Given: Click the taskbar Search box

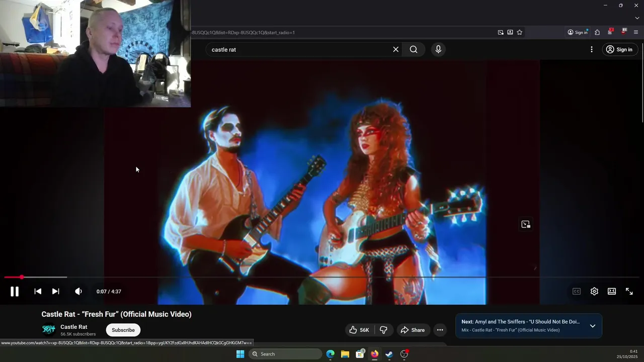Looking at the screenshot, I should click(x=285, y=354).
